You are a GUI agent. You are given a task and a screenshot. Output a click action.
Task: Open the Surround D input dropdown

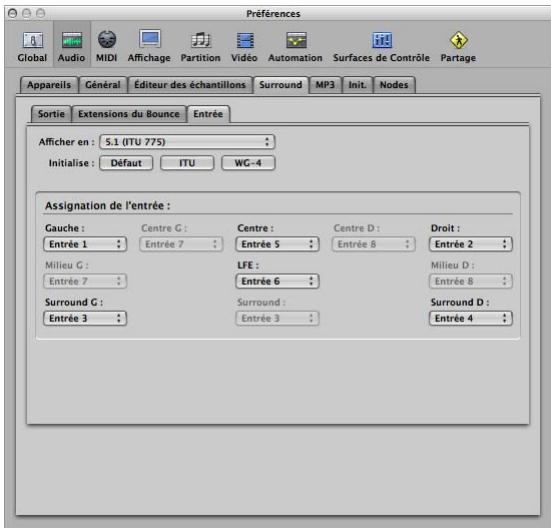pos(471,319)
